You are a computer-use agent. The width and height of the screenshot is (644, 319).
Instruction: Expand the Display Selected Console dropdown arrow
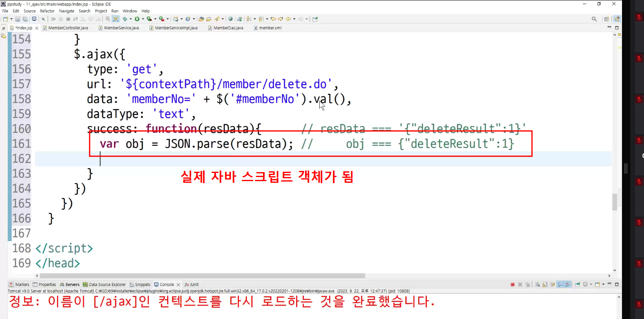point(591,285)
